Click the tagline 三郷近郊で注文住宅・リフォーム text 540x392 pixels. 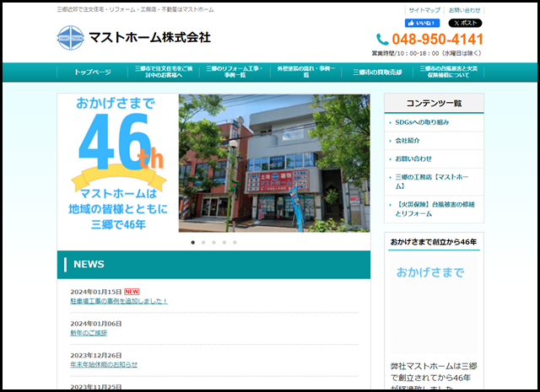point(135,9)
